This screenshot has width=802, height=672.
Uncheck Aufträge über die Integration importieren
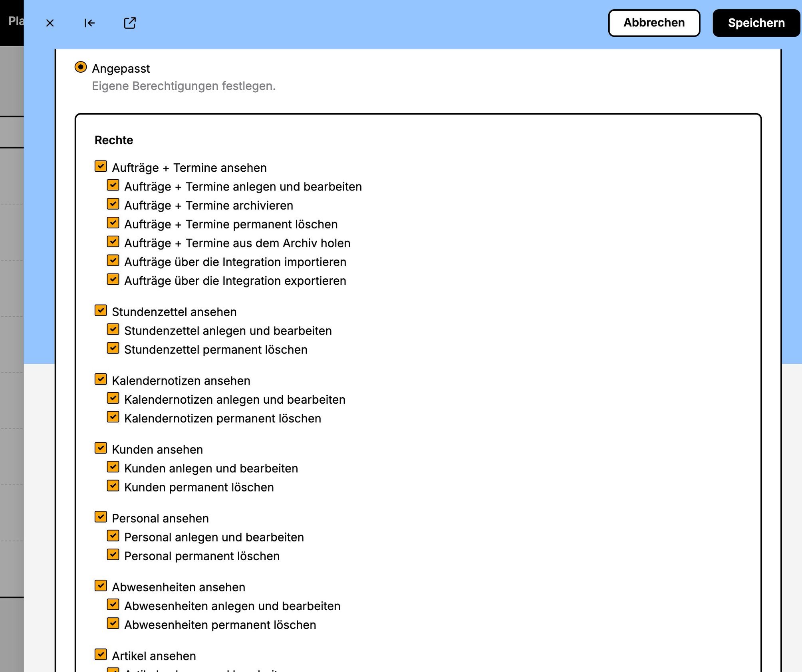click(113, 260)
